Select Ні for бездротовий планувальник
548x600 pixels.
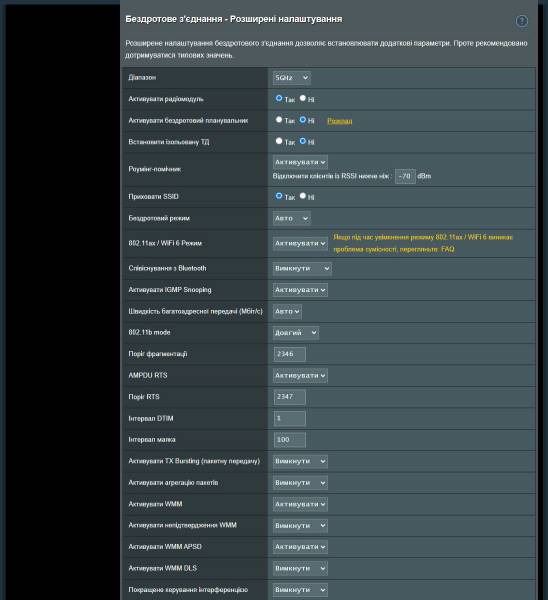pos(302,120)
